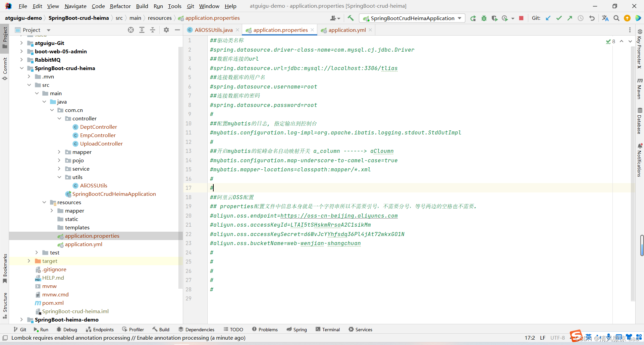Open the Terminal tool window
Image resolution: width=644 pixels, height=345 pixels.
tap(328, 330)
